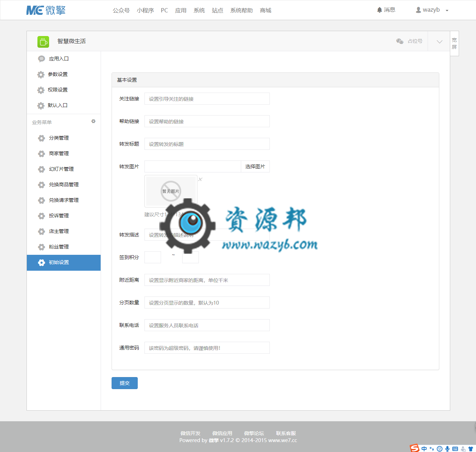The height and width of the screenshot is (452, 476).
Task: Click the 选择图片 button
Action: click(x=255, y=166)
